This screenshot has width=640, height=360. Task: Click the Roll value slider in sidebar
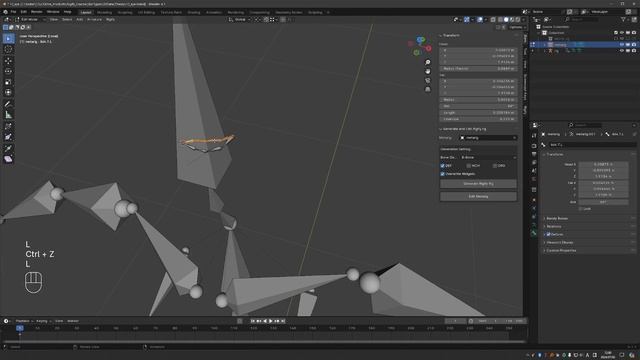click(478, 106)
